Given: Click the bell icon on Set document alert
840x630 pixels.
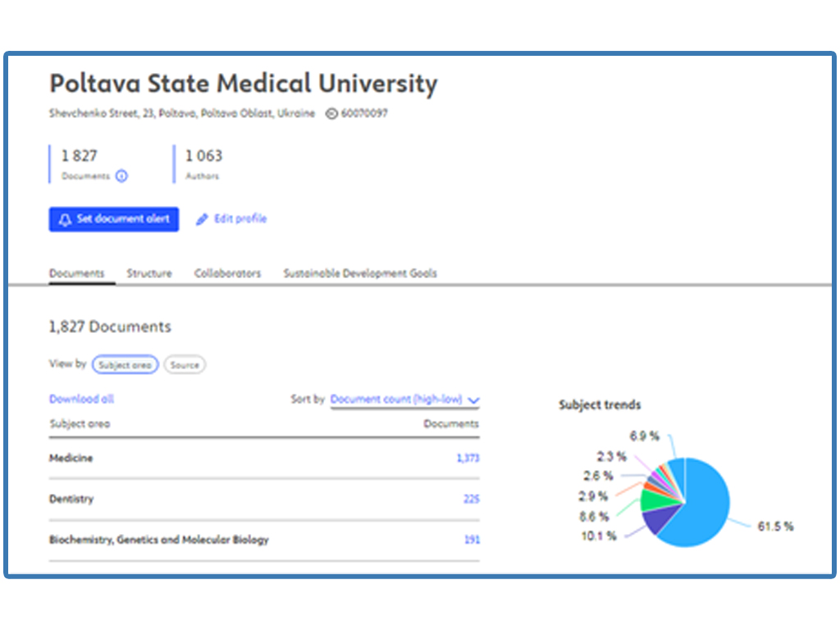Looking at the screenshot, I should [x=65, y=220].
